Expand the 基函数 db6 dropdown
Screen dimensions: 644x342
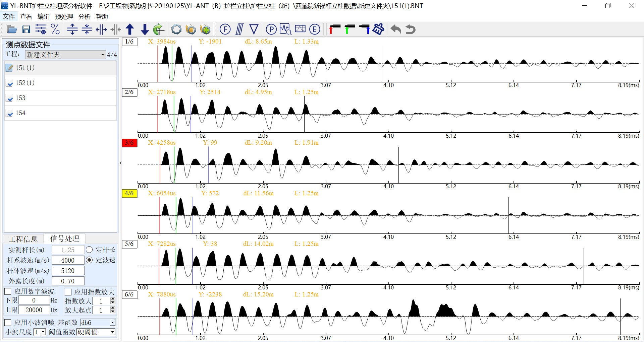[x=112, y=323]
